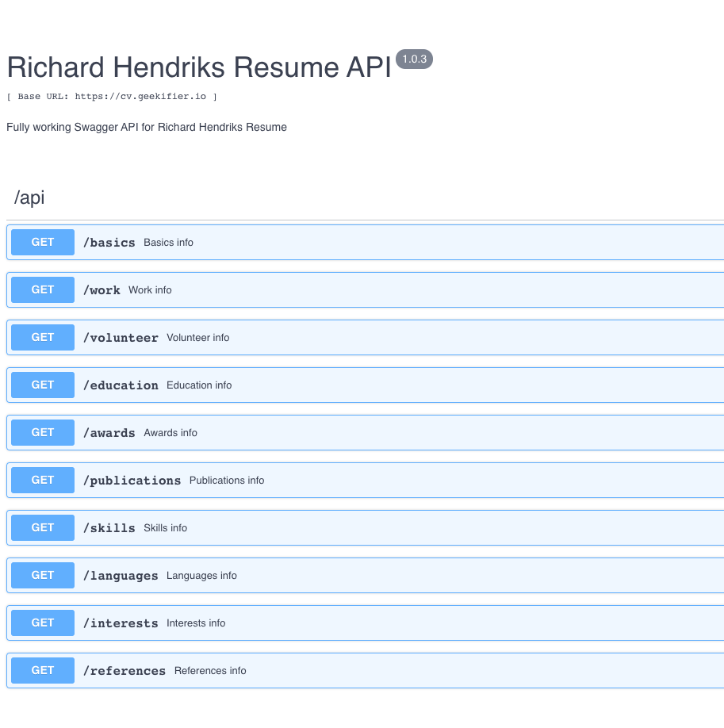The image size is (724, 728).
Task: Click the GET badge for /basics
Action: point(43,243)
